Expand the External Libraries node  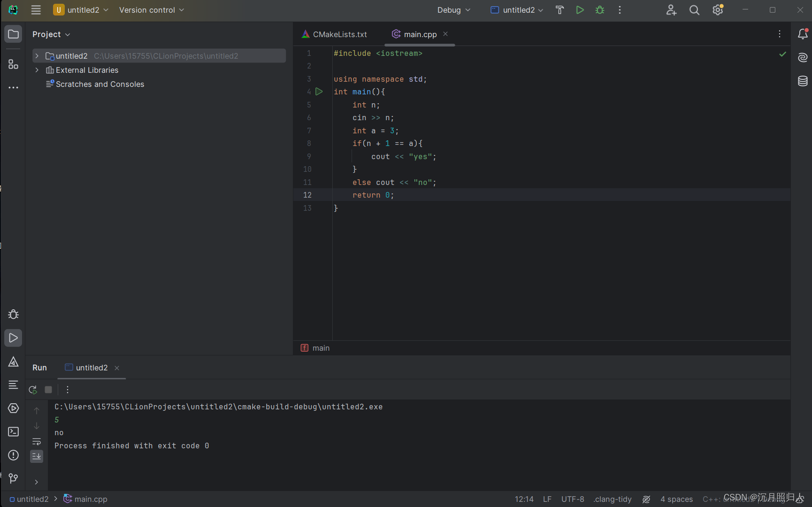pyautogui.click(x=37, y=70)
